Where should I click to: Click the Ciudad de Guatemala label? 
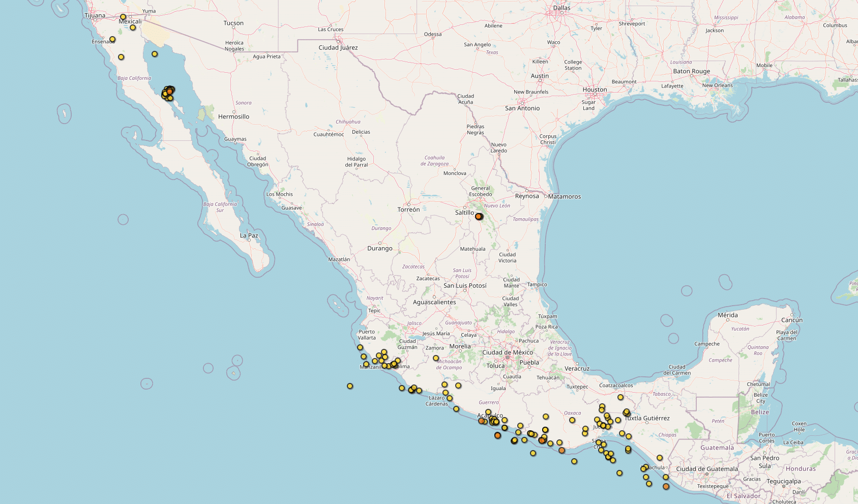click(x=707, y=469)
